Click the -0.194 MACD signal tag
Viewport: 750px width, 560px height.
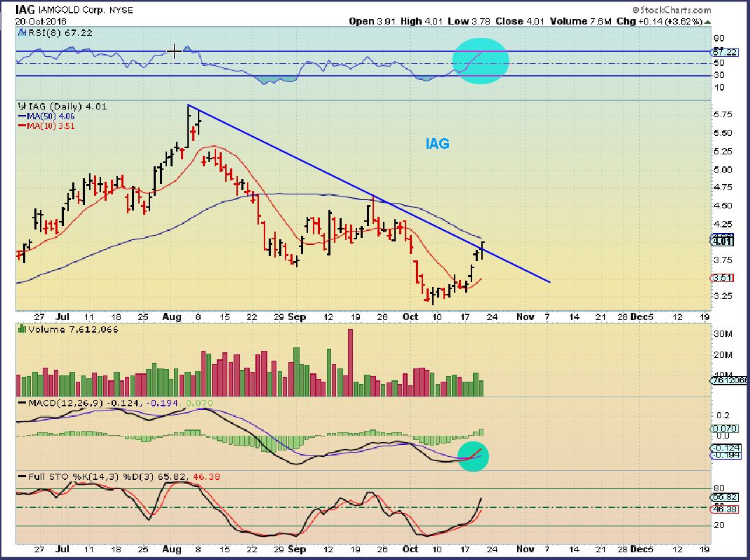[x=726, y=455]
